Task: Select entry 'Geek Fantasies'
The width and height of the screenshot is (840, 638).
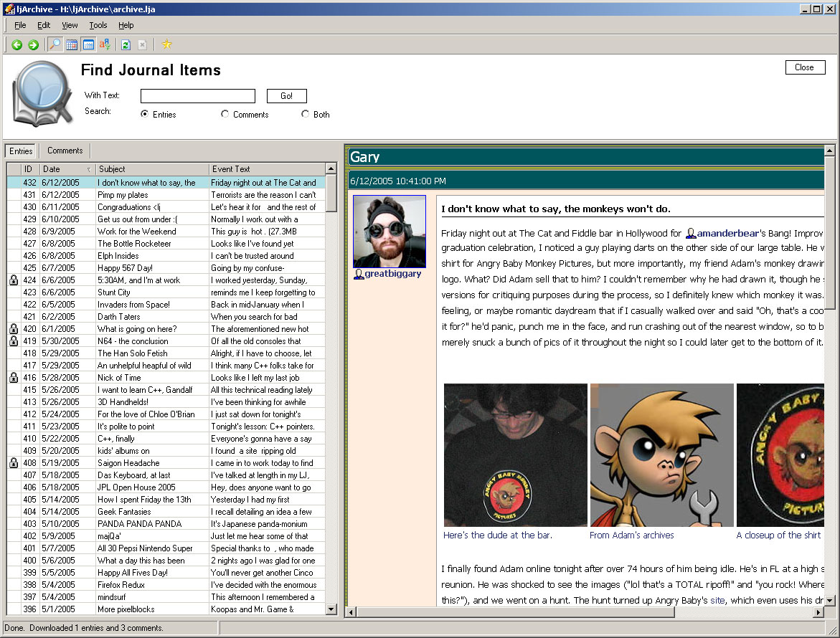Action: pyautogui.click(x=166, y=512)
